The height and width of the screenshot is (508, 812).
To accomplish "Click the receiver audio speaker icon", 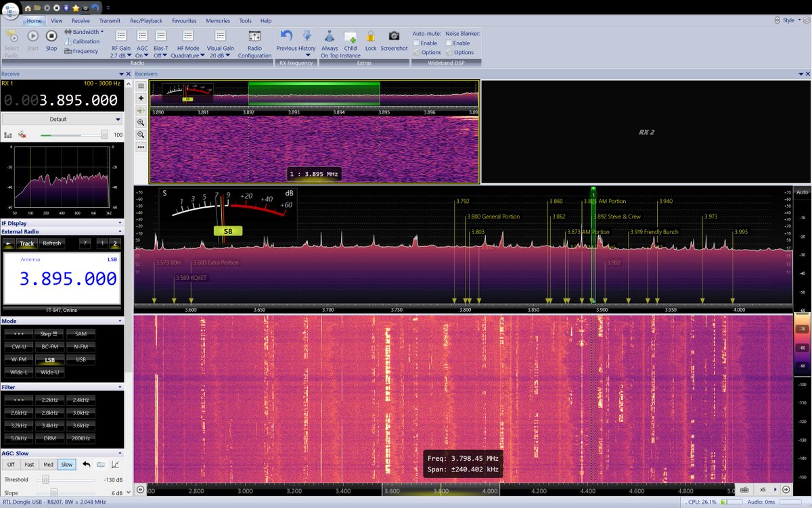I will pos(141,110).
